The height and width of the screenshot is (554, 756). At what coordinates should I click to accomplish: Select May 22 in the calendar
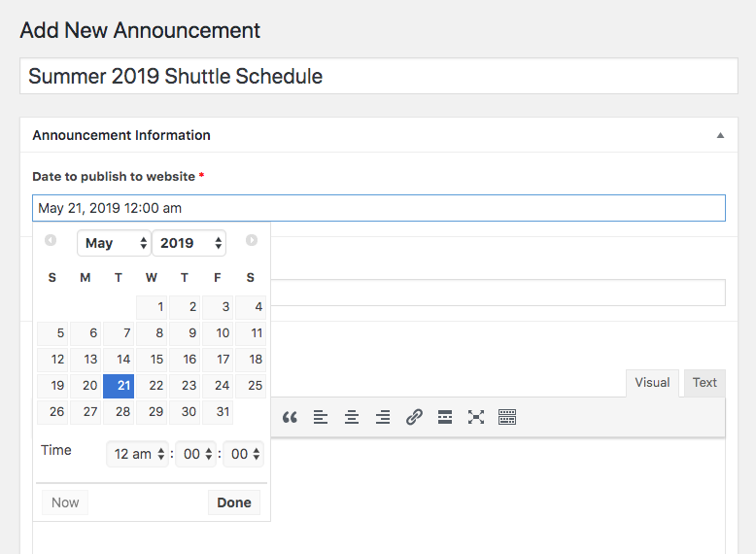[x=152, y=386]
